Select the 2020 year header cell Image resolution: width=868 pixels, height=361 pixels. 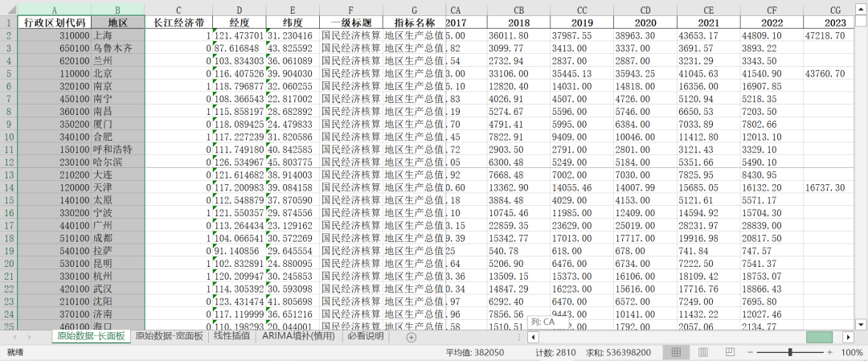point(645,23)
